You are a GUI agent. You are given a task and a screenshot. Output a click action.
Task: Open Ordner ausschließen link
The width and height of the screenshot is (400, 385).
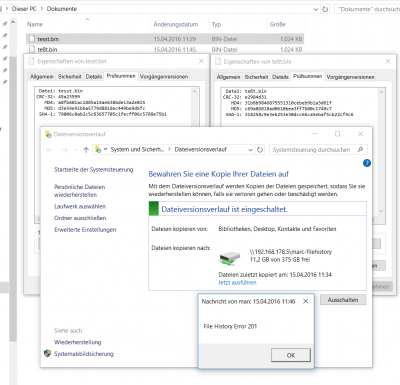coord(80,218)
